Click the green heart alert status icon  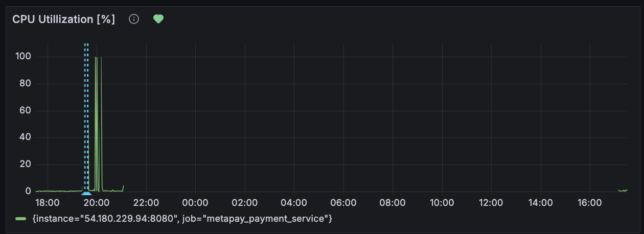pos(158,19)
